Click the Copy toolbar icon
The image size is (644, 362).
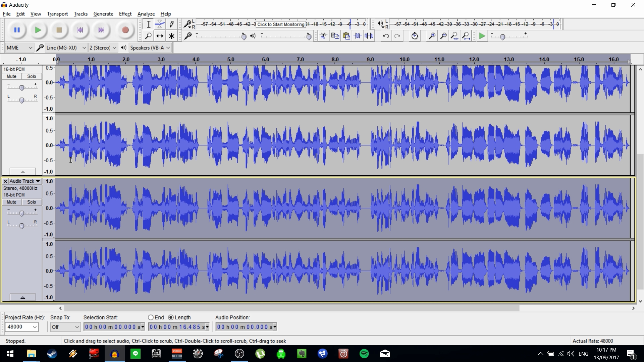[x=335, y=36]
